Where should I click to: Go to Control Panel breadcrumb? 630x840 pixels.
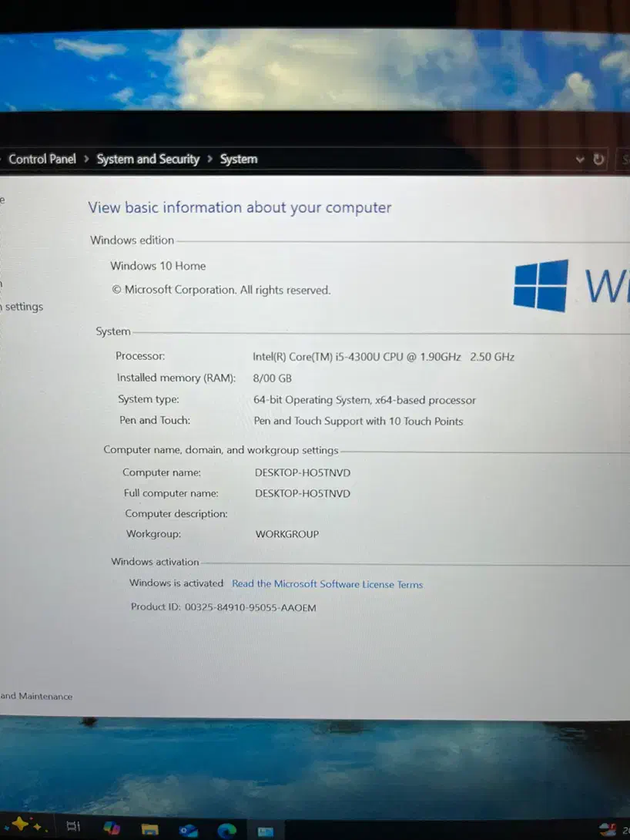pos(42,159)
